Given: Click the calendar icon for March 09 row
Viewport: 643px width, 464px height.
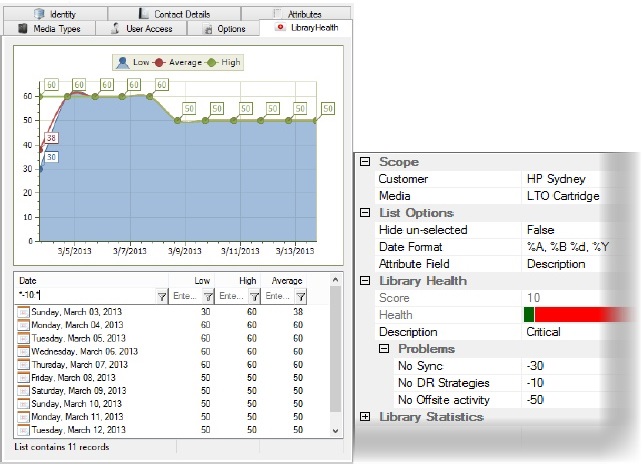Looking at the screenshot, I should pyautogui.click(x=23, y=391).
